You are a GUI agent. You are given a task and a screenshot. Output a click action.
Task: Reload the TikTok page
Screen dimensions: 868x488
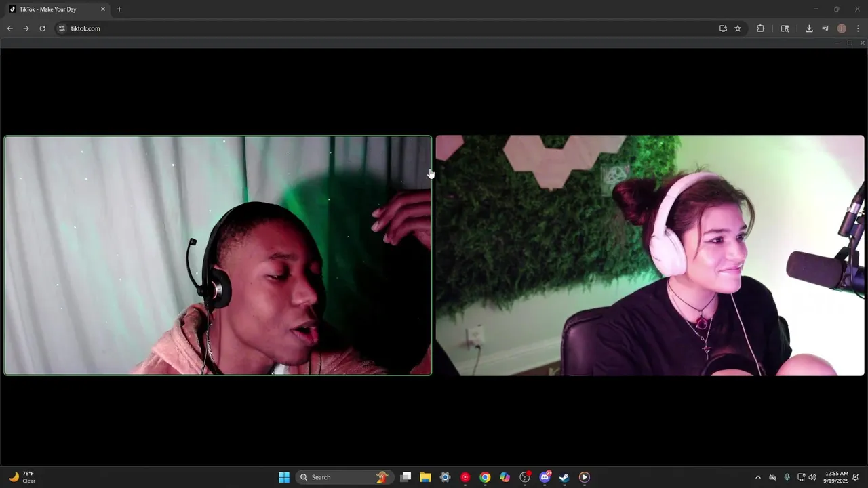42,28
